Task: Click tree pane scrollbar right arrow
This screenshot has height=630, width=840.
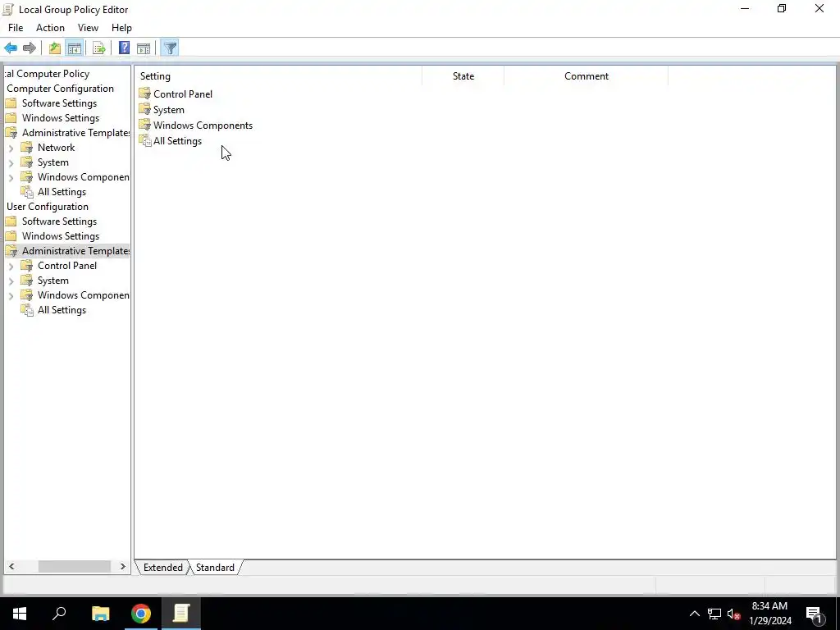Action: 122,566
